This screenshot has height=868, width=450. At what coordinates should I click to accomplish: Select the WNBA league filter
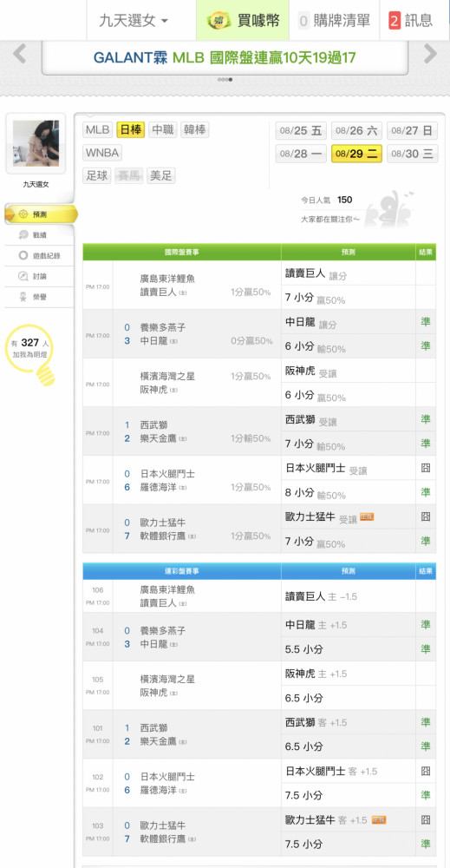tap(103, 153)
